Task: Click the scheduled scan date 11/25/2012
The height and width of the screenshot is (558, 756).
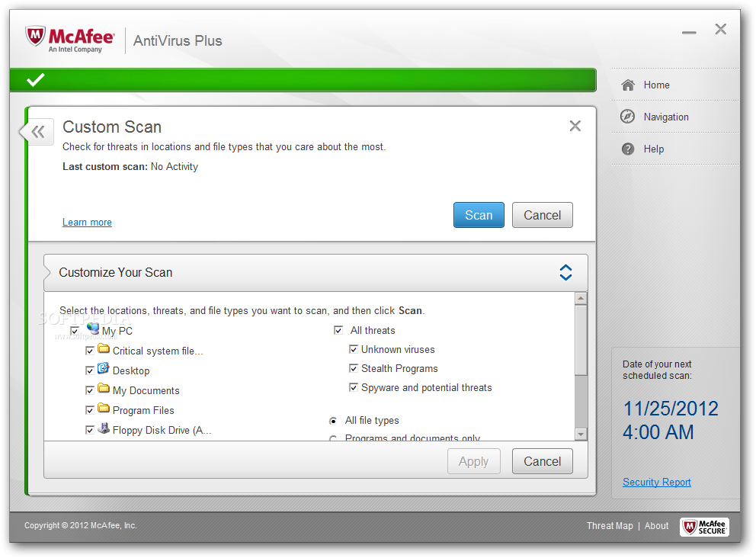Action: coord(671,409)
